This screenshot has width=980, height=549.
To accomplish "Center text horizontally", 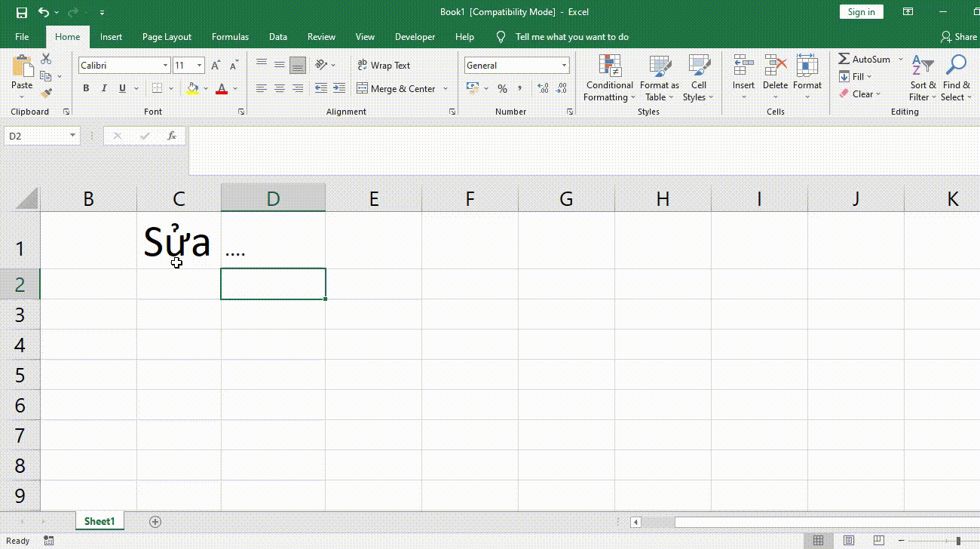I will click(280, 88).
